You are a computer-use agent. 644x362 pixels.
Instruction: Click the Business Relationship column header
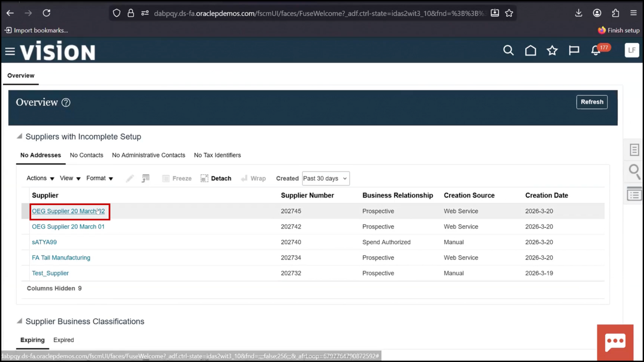397,195
